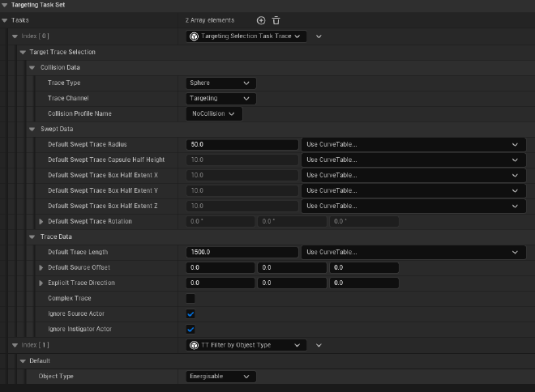The image size is (535, 392).
Task: Open CurveTable dropdown for Box Half Extent Y
Action: pos(413,190)
